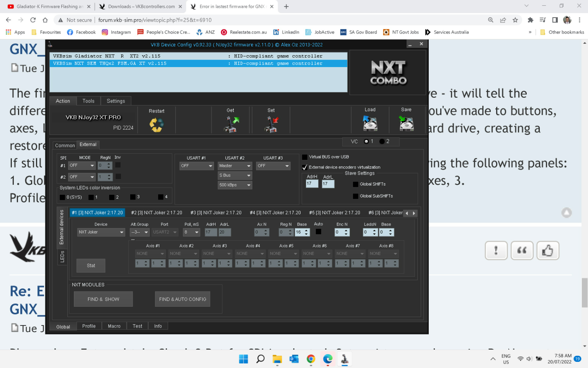Image resolution: width=588 pixels, height=368 pixels.
Task: Open USART #2 Master dropdown
Action: [235, 166]
